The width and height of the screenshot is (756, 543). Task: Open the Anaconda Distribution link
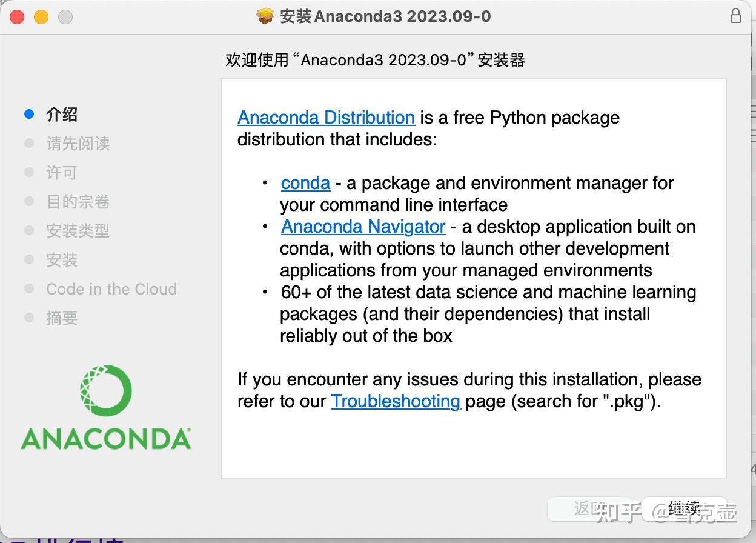coord(326,118)
